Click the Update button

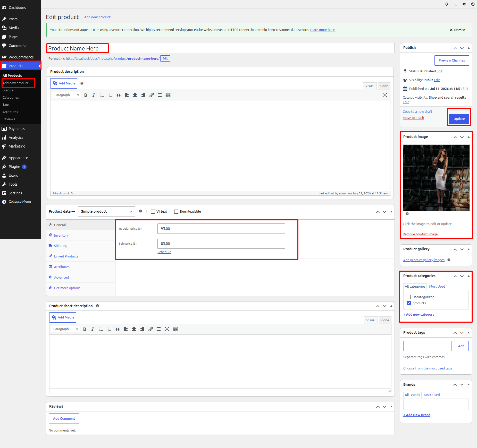click(459, 119)
